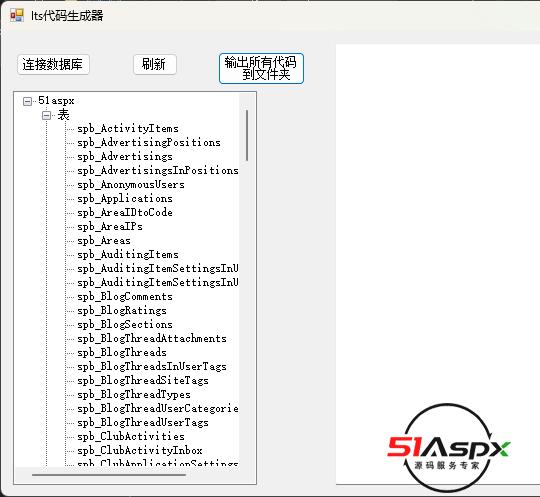Click the Its代码生成器 app icon in title bar
This screenshot has width=540, height=497.
point(17,15)
